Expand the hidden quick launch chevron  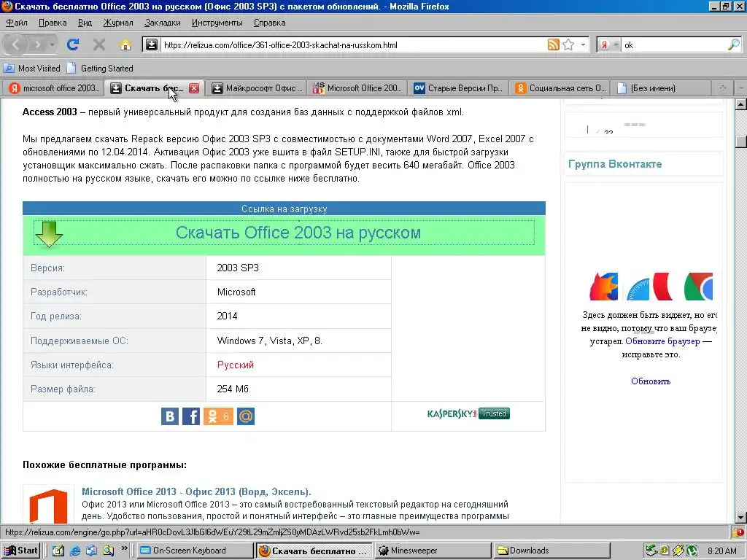(124, 548)
